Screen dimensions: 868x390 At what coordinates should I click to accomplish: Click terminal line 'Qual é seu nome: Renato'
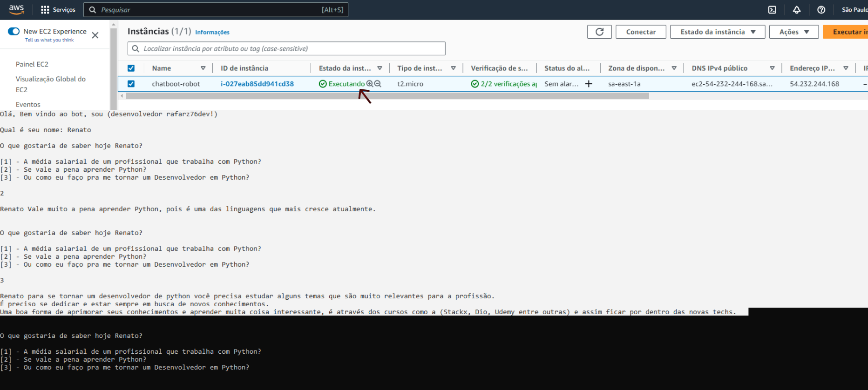46,130
